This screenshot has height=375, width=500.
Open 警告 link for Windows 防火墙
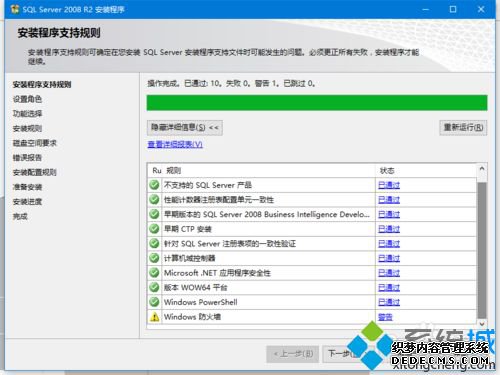point(385,317)
